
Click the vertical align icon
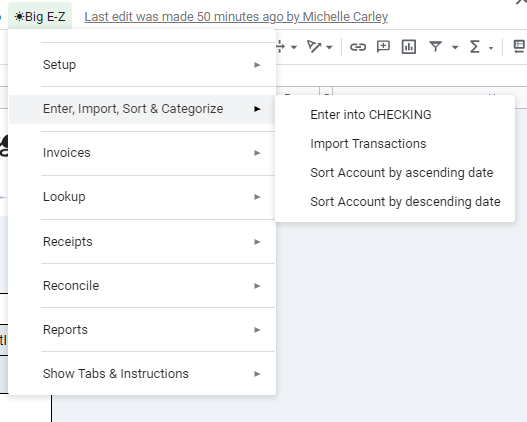pyautogui.click(x=280, y=47)
